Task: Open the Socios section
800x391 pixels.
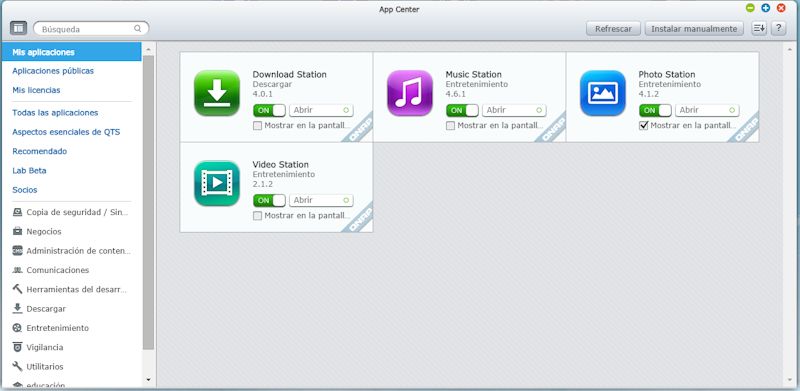Action: tap(24, 190)
